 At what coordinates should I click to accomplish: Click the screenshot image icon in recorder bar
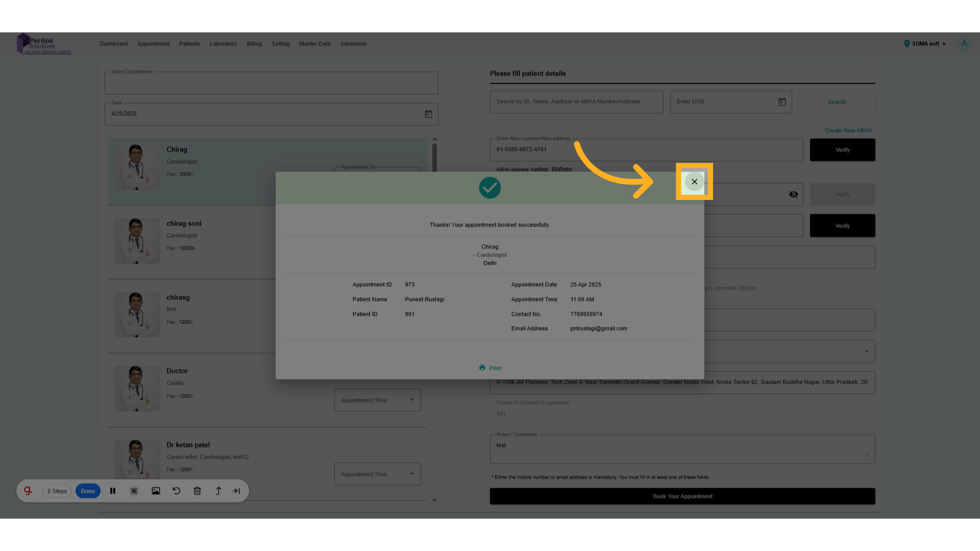point(156,491)
